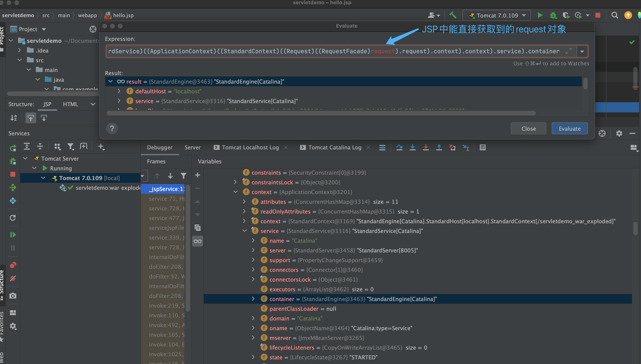Click Run to Cursor icon
641x364 pixels.
pyautogui.click(x=466, y=148)
